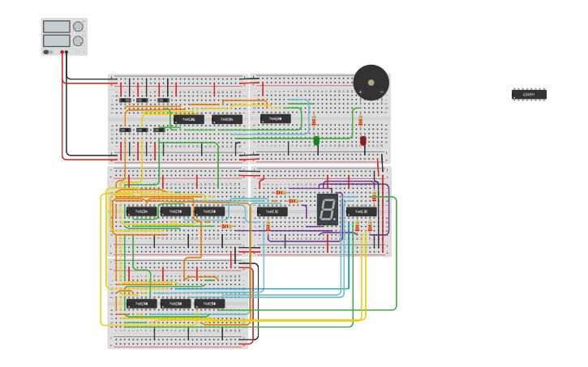
Task: Select the standalone CD4511 chip off the breadboards
Action: click(x=529, y=94)
